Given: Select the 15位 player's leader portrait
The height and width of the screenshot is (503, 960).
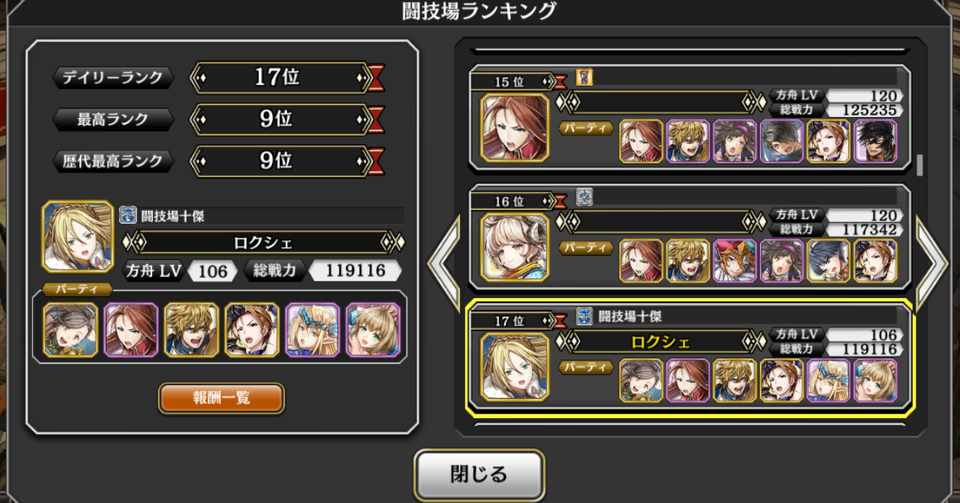Looking at the screenshot, I should [x=514, y=127].
